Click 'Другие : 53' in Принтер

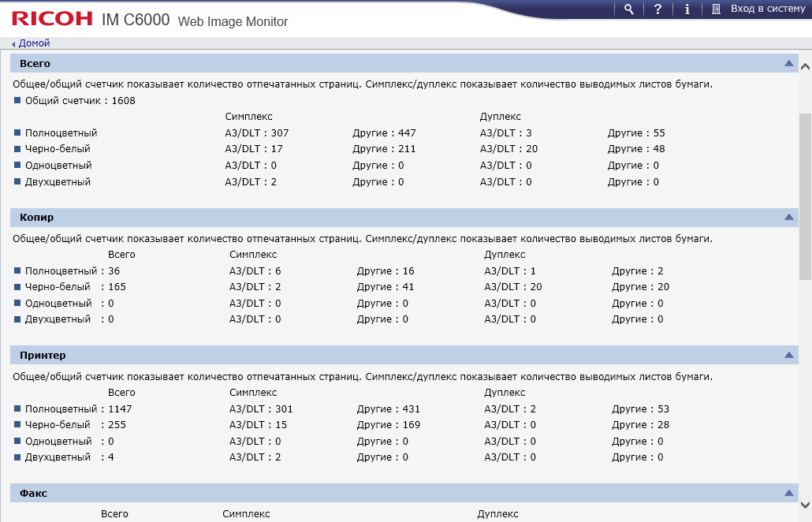pos(641,408)
